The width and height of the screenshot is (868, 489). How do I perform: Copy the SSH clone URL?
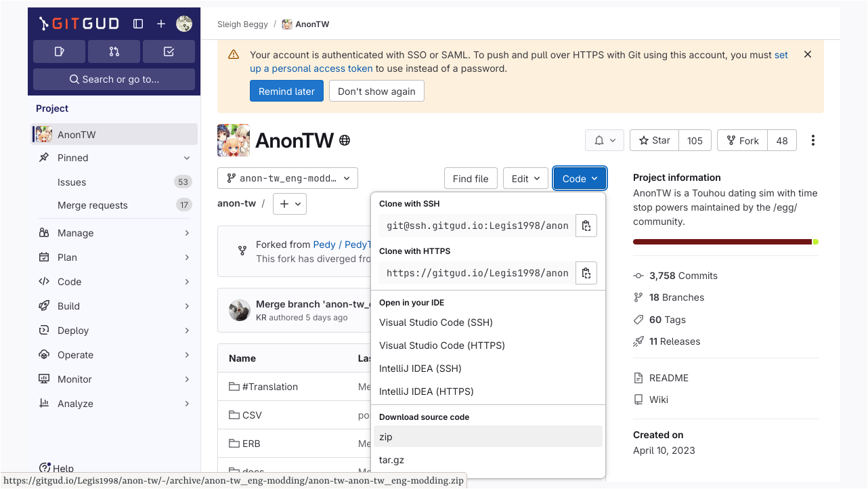[586, 226]
